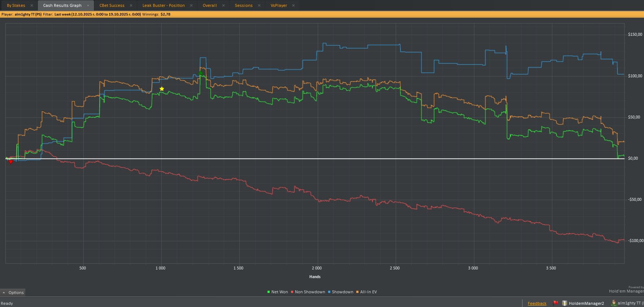Image resolution: width=644 pixels, height=307 pixels.
Task: Click the green triangle marker at peak
Action: pyautogui.click(x=200, y=73)
